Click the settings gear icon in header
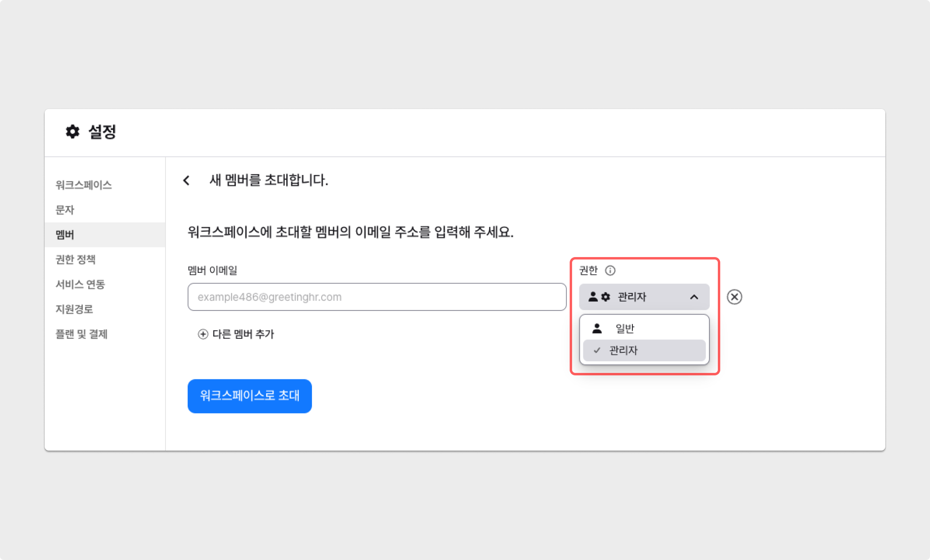The width and height of the screenshot is (930, 560). [72, 132]
